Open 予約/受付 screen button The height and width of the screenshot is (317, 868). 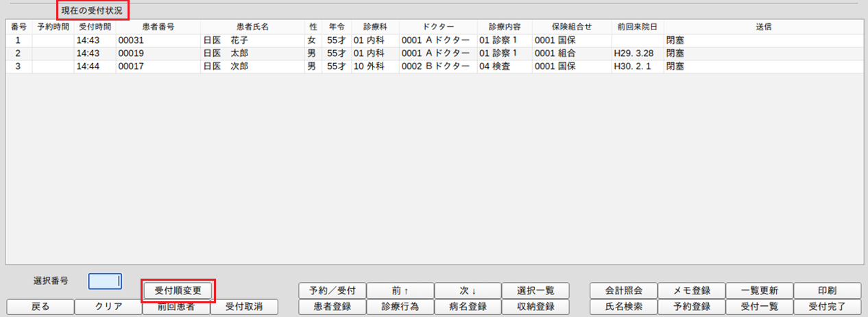coord(333,290)
